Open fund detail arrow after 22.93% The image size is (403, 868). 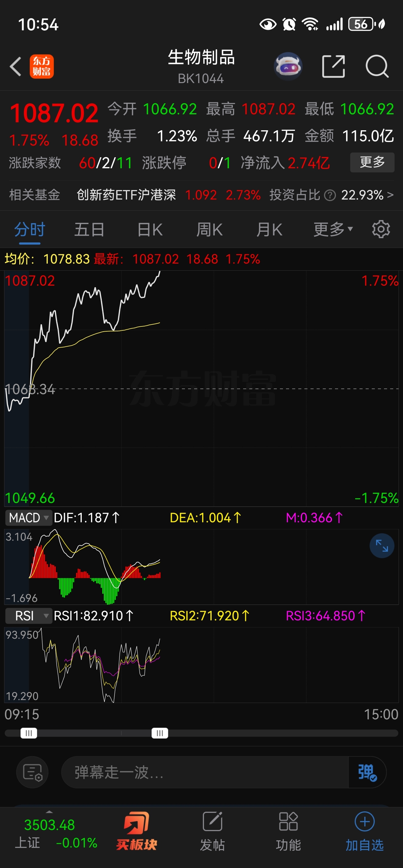[390, 195]
